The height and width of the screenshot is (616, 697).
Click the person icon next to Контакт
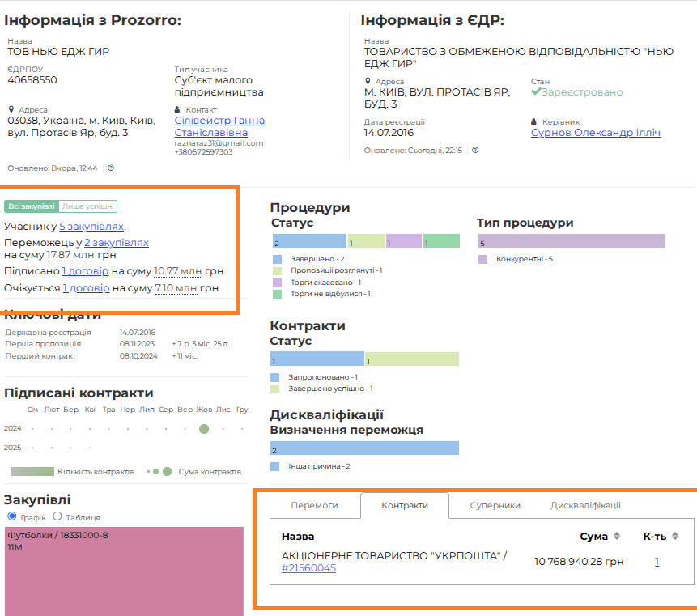pyautogui.click(x=178, y=109)
